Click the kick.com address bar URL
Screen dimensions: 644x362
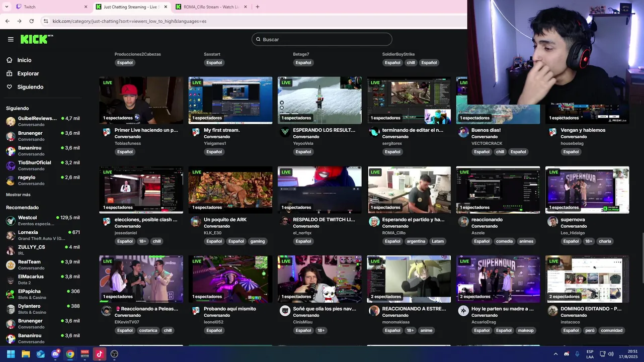click(x=129, y=21)
